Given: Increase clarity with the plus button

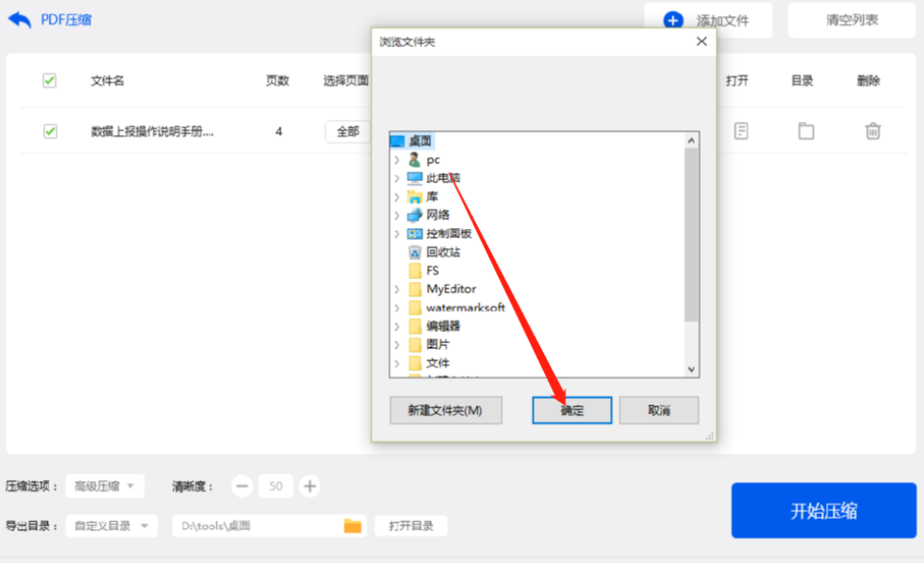Looking at the screenshot, I should (x=309, y=487).
